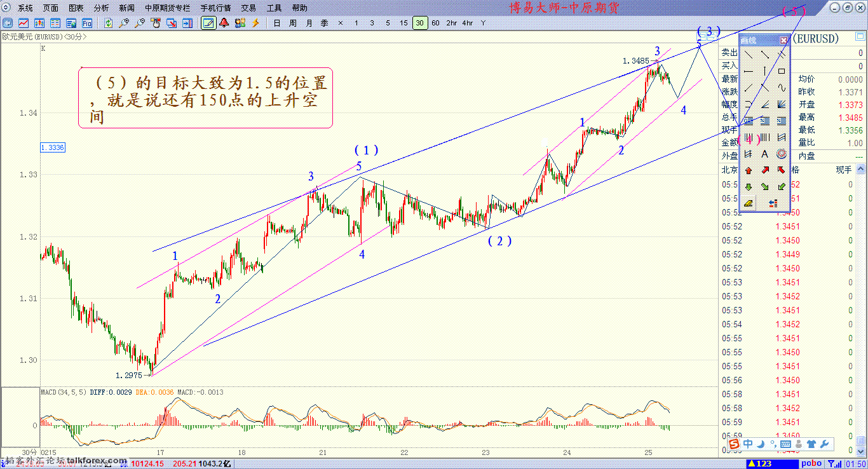
Task: Click tick list scrollbar up arrow
Action: [860, 169]
